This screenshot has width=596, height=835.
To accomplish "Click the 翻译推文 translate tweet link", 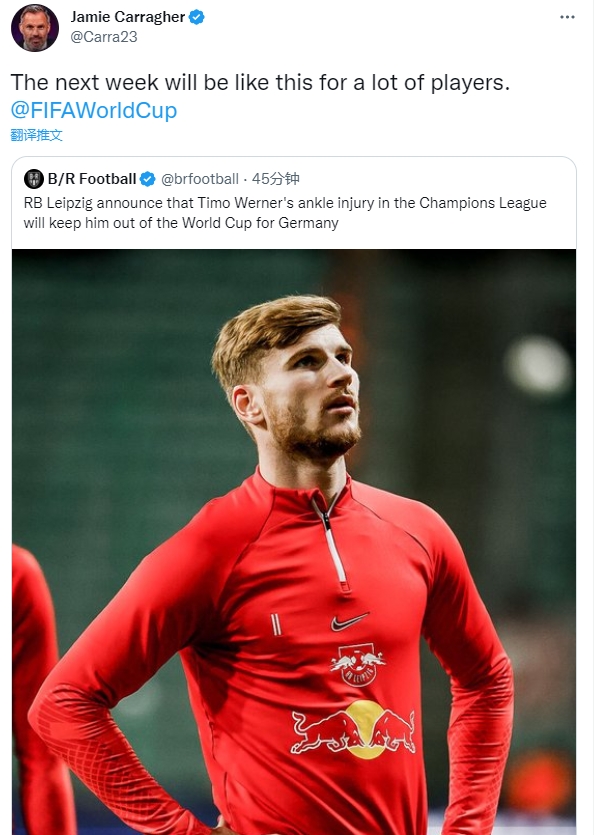I will click(x=36, y=135).
